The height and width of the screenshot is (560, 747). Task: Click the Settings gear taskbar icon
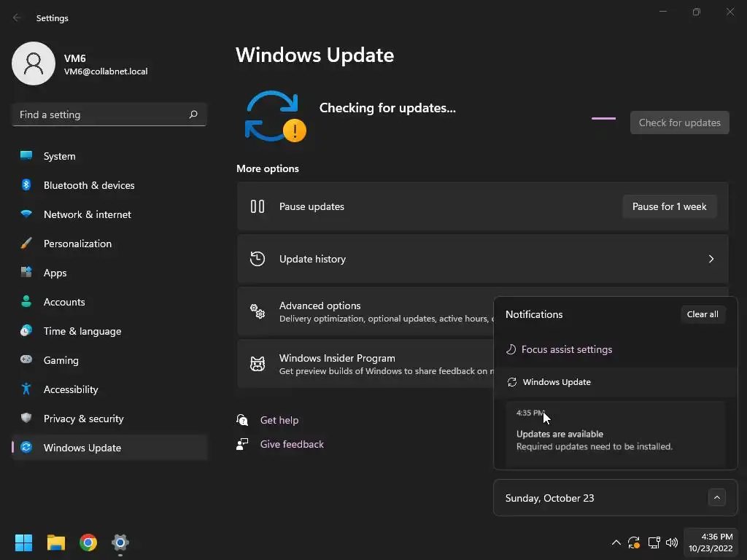coord(120,542)
